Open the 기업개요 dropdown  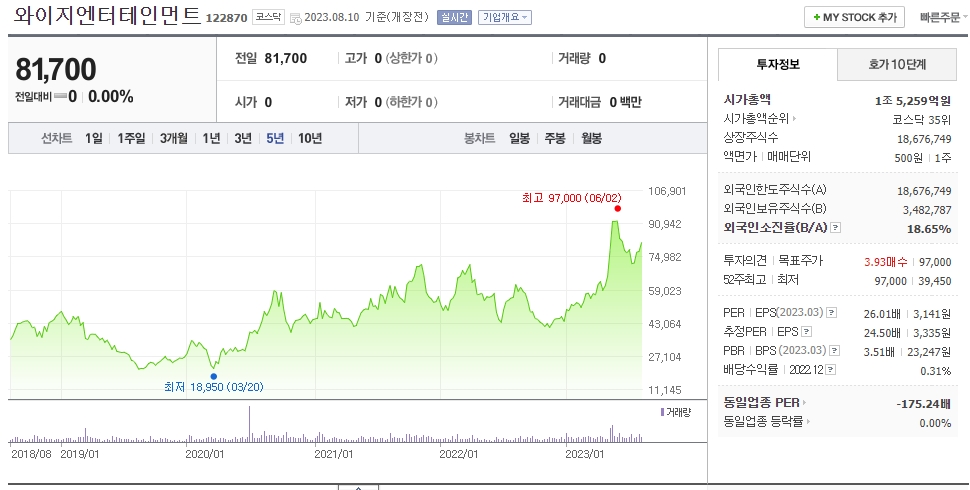click(505, 17)
